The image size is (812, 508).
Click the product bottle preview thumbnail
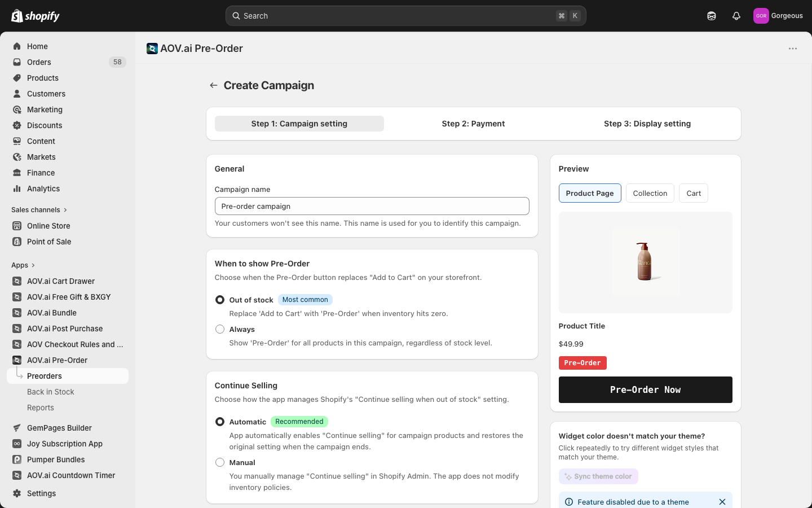pos(645,262)
